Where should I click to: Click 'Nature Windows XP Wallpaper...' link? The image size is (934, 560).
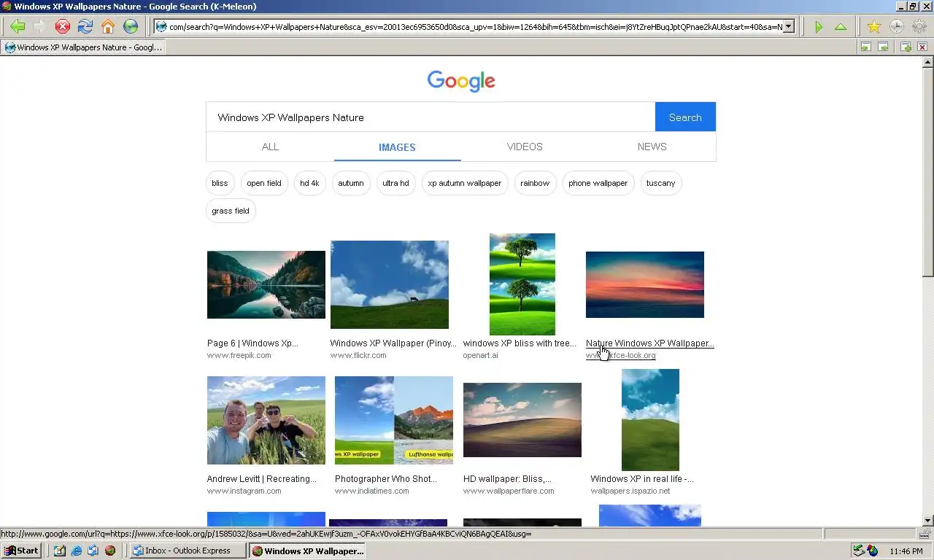click(650, 343)
